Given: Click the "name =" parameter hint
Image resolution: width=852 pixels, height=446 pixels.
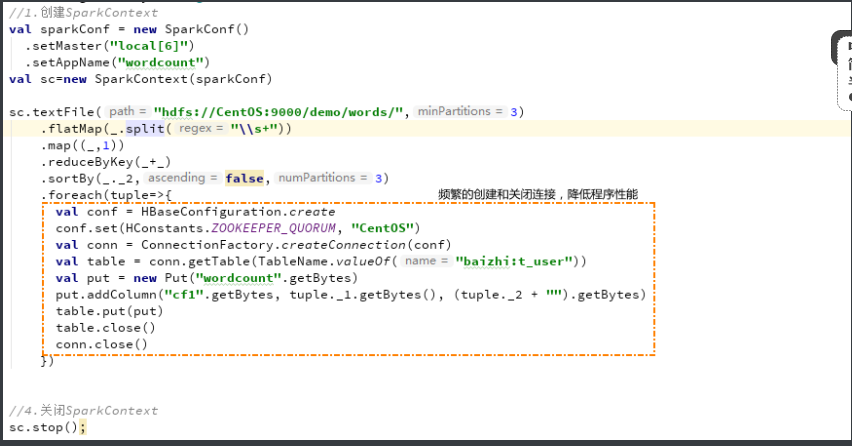Looking at the screenshot, I should tap(426, 261).
